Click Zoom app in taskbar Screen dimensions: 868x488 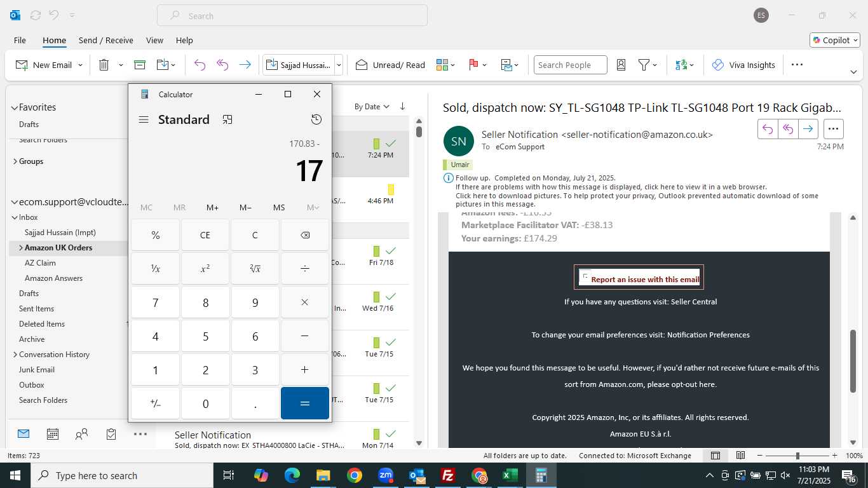pos(386,475)
